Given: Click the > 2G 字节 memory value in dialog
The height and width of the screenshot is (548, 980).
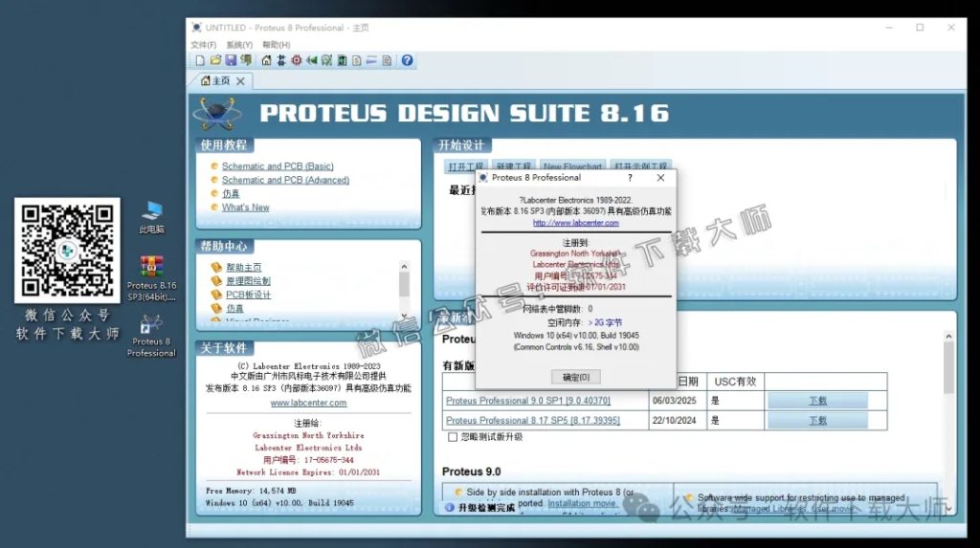Looking at the screenshot, I should (x=605, y=323).
